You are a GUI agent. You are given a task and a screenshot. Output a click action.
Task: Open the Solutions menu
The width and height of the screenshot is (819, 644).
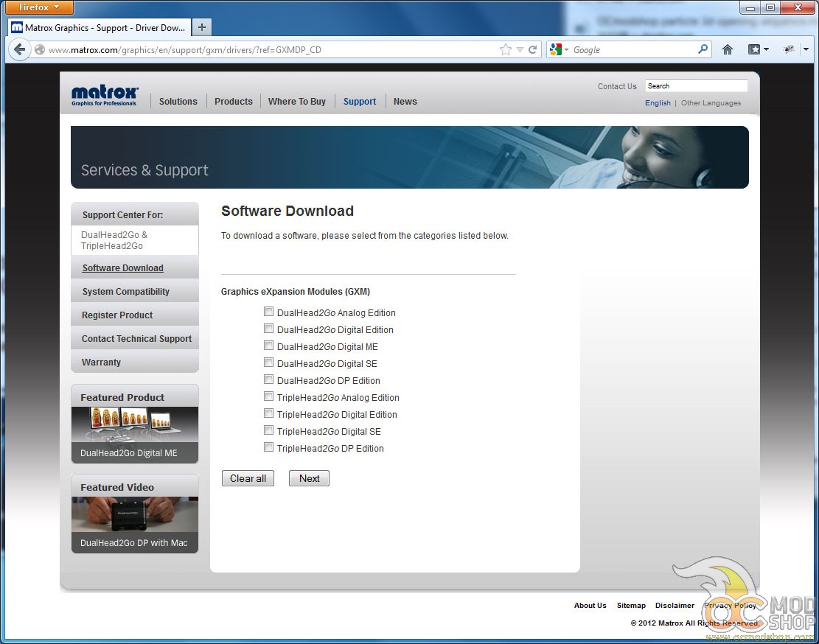click(178, 101)
